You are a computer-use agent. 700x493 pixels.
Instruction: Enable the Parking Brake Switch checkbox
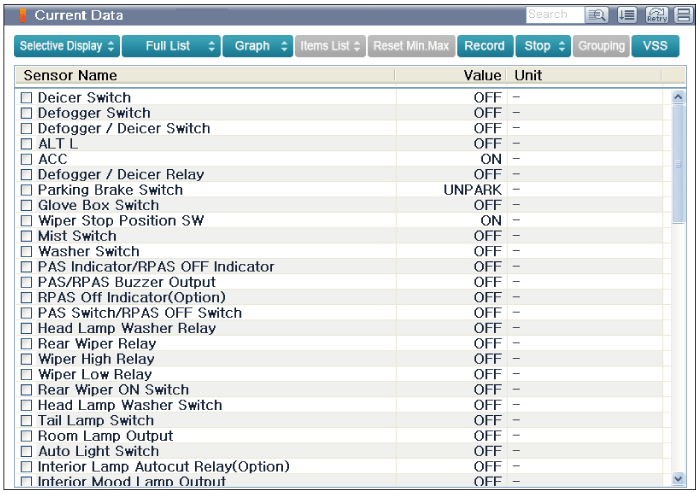click(27, 190)
